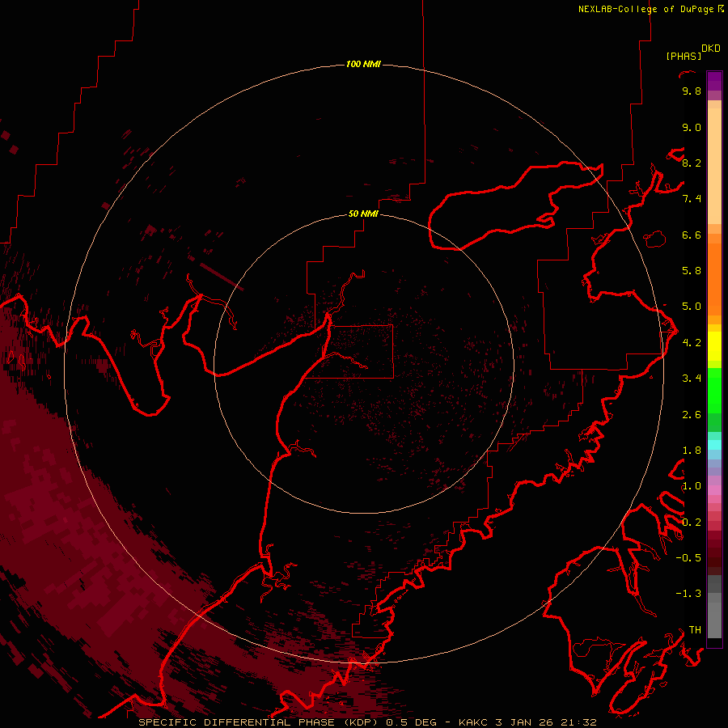Click the 9.8 value on color scale
The height and width of the screenshot is (728, 728).
[x=692, y=91]
